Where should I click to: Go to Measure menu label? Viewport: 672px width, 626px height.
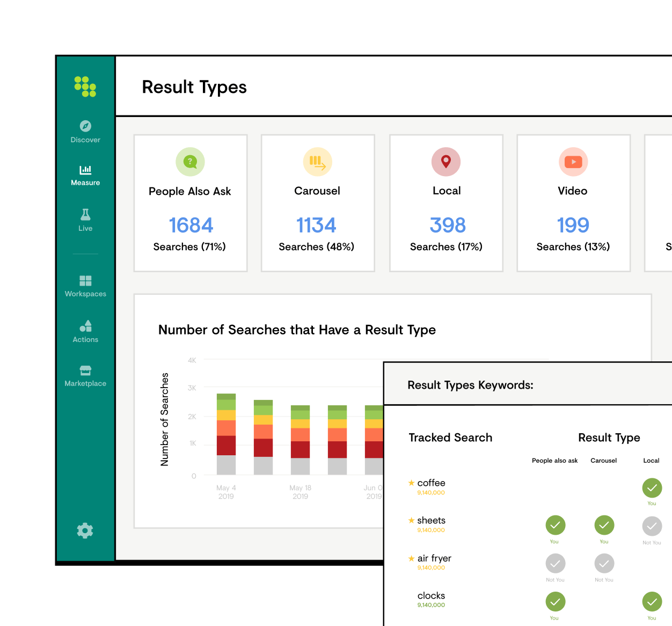coord(85,183)
